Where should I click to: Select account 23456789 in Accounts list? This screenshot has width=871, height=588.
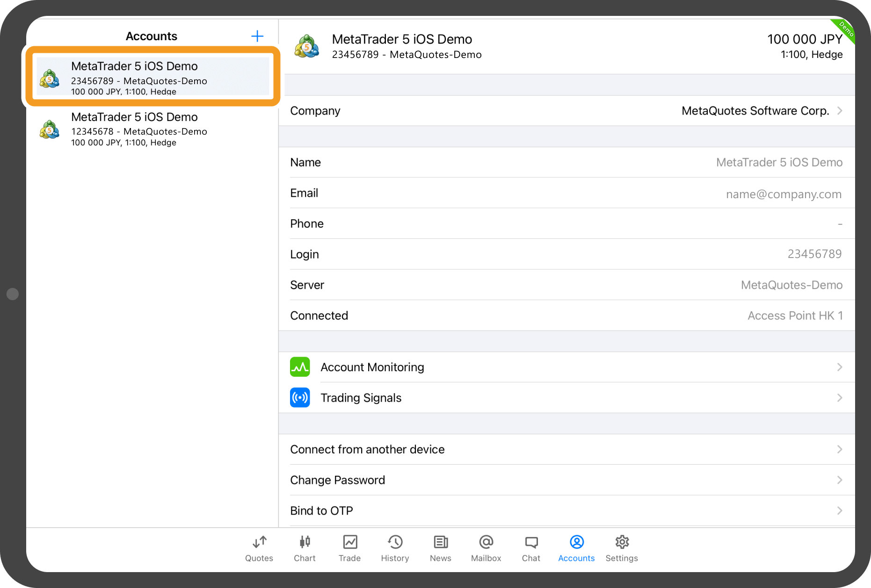tap(153, 77)
